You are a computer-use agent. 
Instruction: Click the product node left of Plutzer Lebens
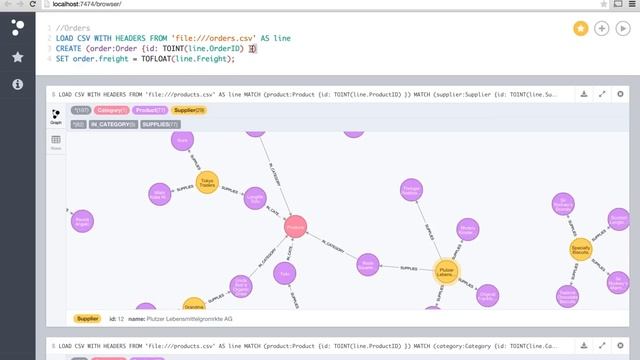click(x=368, y=264)
